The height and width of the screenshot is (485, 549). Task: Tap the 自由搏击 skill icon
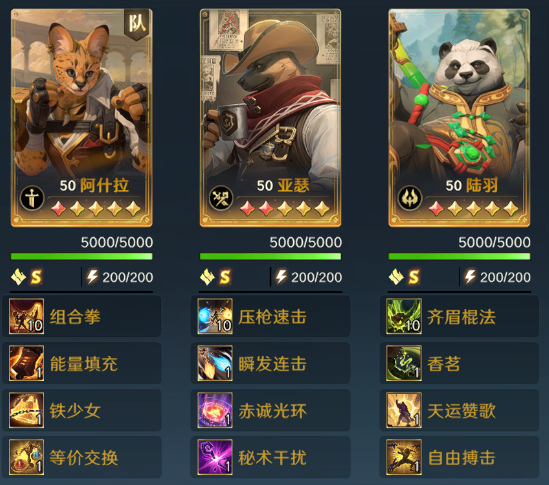pyautogui.click(x=404, y=457)
